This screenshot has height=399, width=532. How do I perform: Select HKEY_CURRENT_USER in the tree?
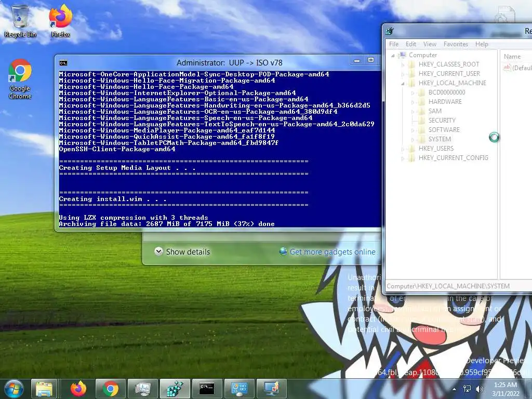[449, 74]
